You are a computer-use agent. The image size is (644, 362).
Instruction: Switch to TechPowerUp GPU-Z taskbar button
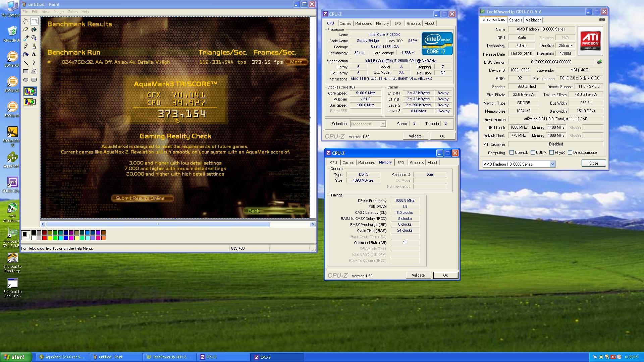169,357
